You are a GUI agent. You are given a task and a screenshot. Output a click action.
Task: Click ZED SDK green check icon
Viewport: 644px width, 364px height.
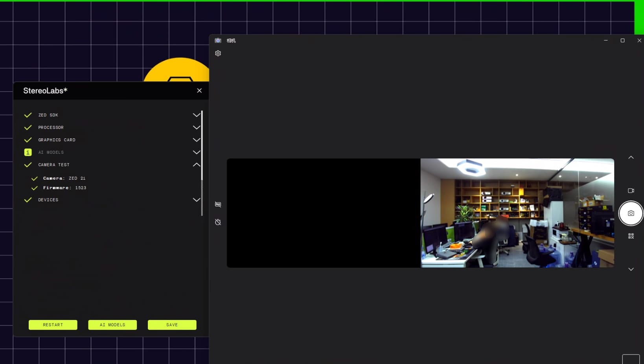coord(28,115)
